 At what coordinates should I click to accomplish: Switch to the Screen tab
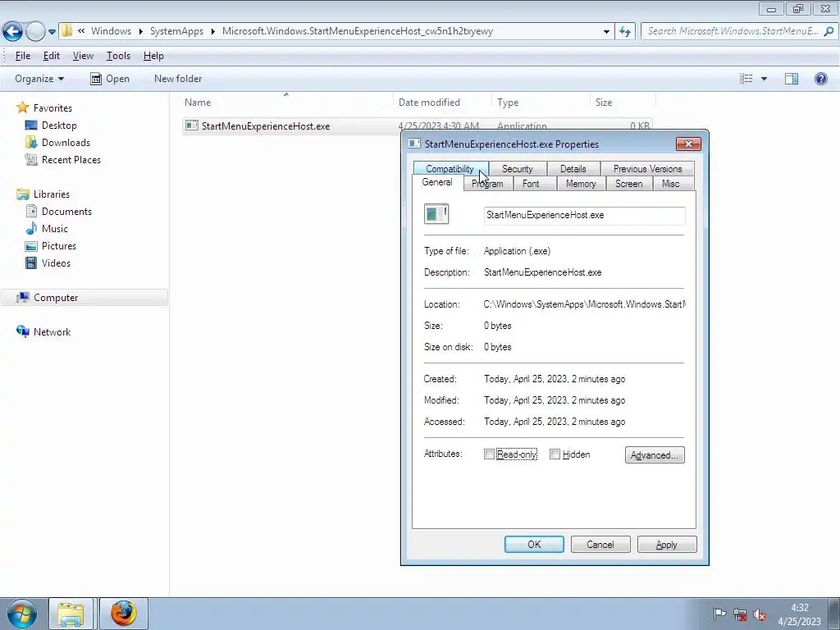tap(629, 184)
